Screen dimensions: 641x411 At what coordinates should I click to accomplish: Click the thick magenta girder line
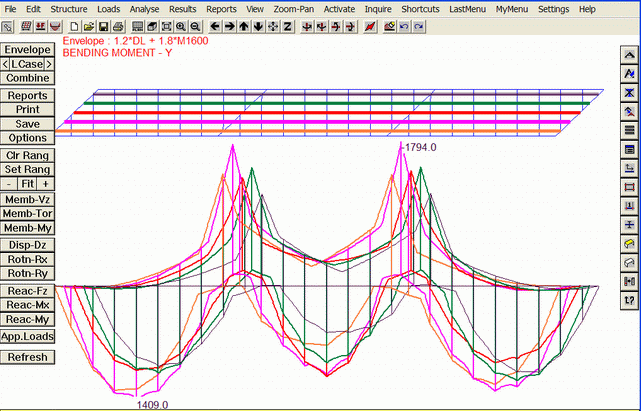point(317,122)
